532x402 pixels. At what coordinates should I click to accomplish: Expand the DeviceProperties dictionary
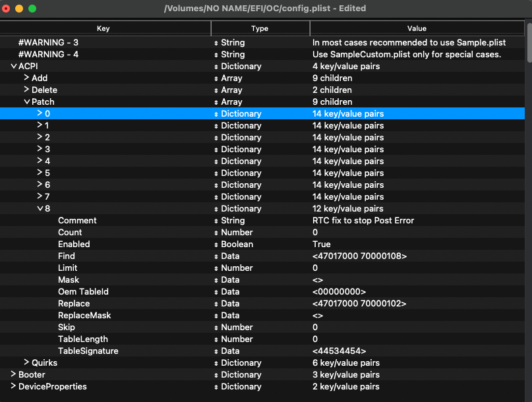[x=14, y=387]
